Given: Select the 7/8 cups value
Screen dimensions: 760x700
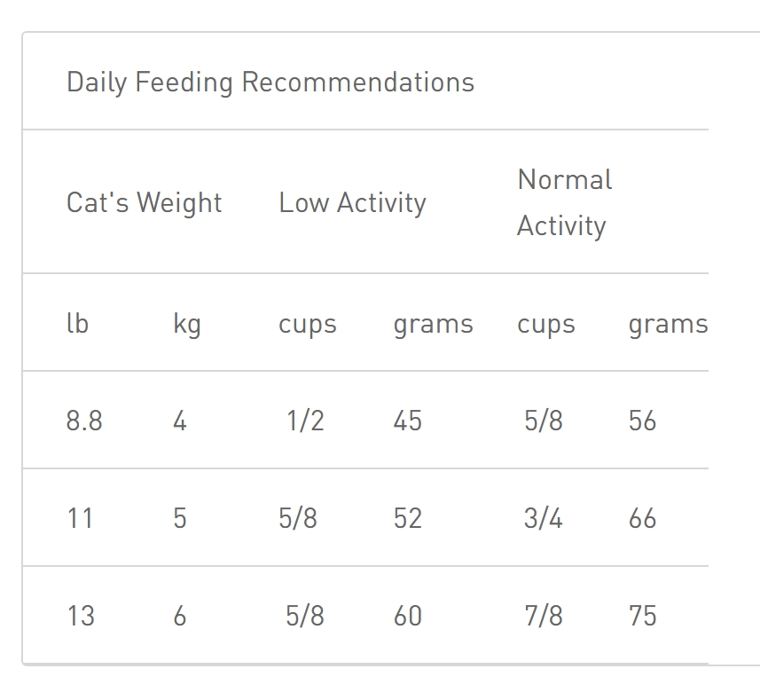Looking at the screenshot, I should coord(543,616).
